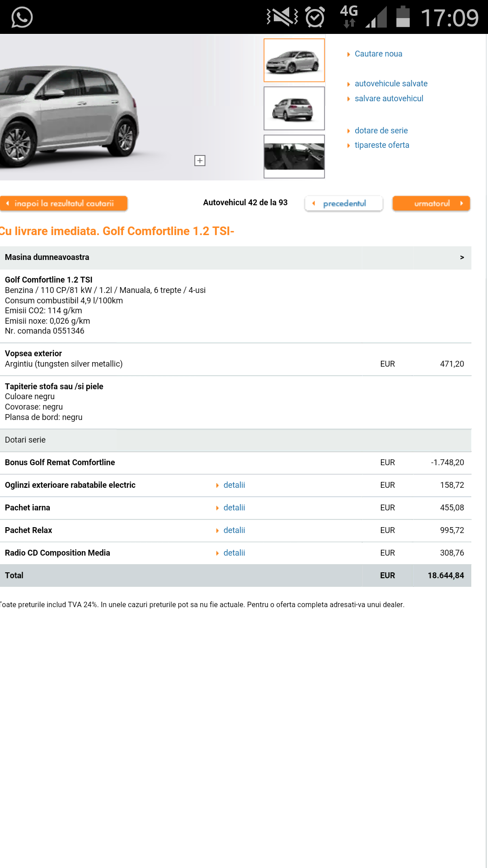
Task: Tap the alarm clock status icon
Action: pos(315,17)
